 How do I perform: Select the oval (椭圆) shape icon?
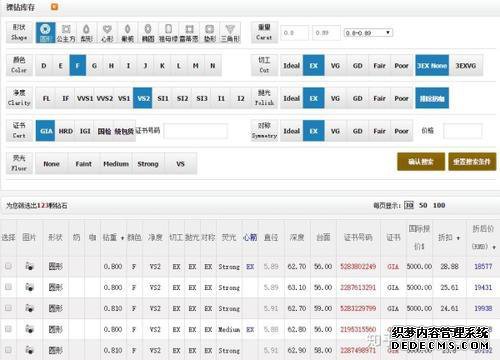pos(148,32)
